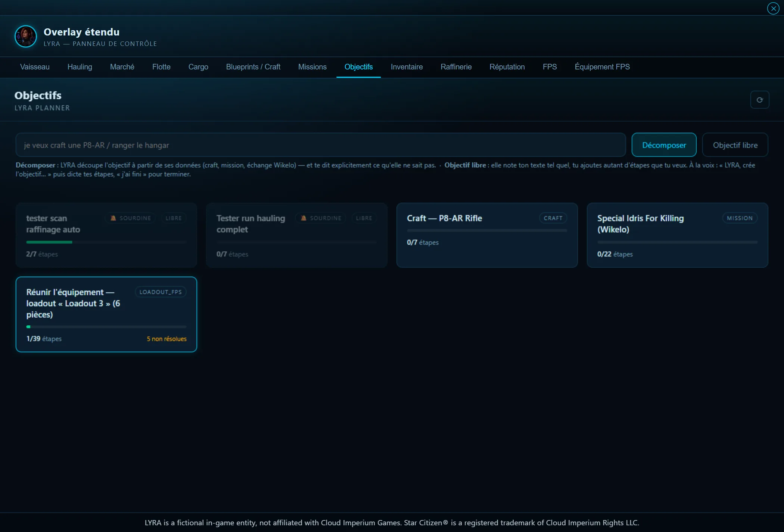Open the Vaisseau tab

[35, 67]
